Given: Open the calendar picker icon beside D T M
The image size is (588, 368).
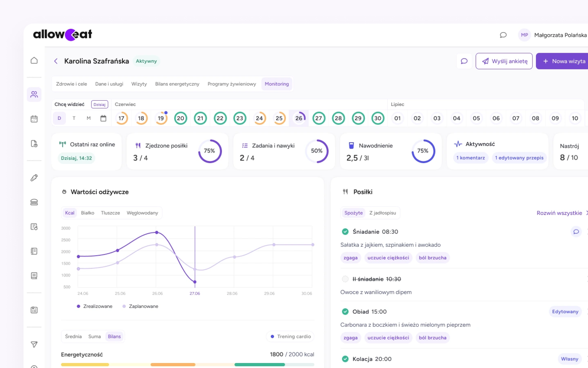Looking at the screenshot, I should point(103,118).
